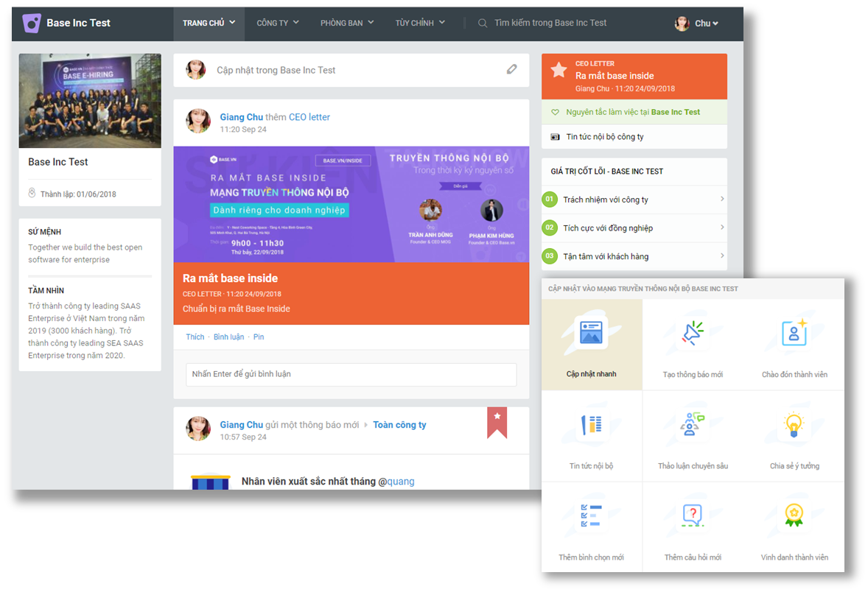Image resolution: width=868 pixels, height=592 pixels.
Task: Select the Thêm câu hỏi mới question icon
Action: (693, 515)
